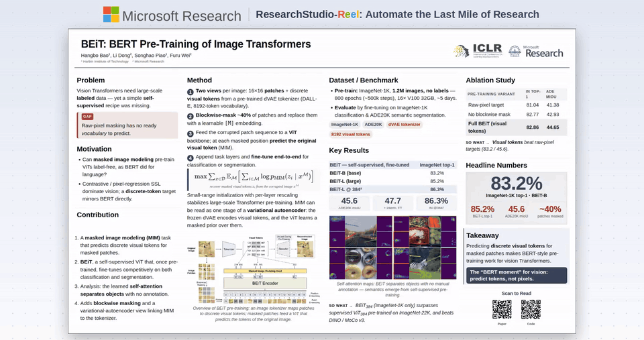Click the Microsoft Research logo on poster
Viewport: 644px width, 340px height.
[x=536, y=52]
